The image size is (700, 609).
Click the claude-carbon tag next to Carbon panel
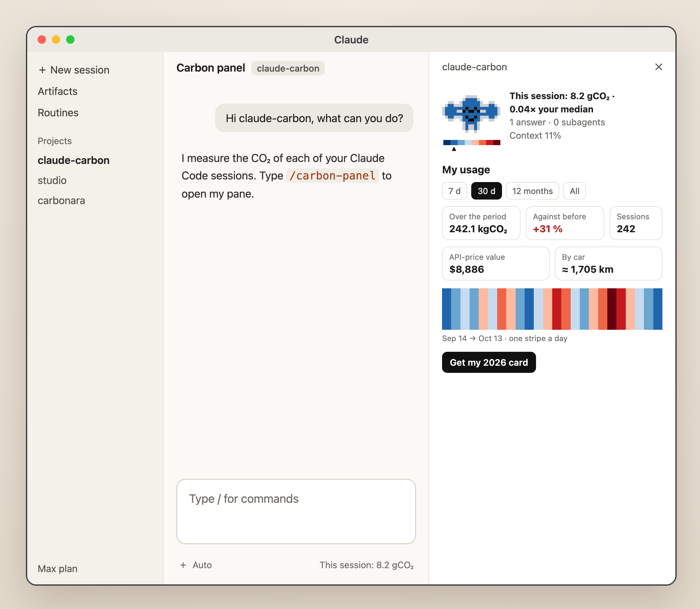(287, 68)
